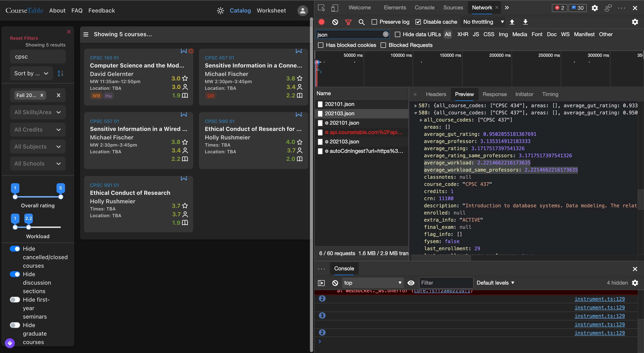Create live expression eye icon
The image size is (644, 353).
coord(411,283)
